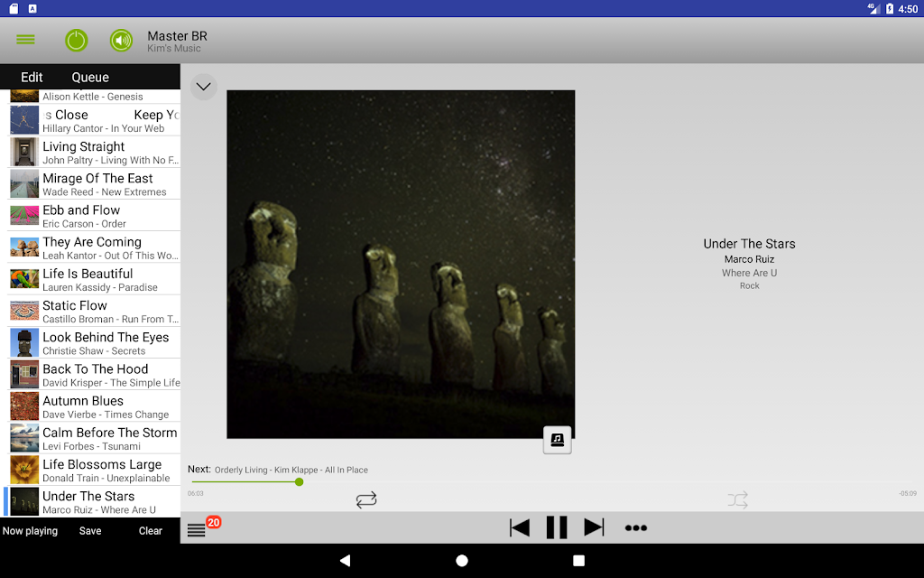Click the Now playing button
This screenshot has height=578, width=924.
pos(30,531)
